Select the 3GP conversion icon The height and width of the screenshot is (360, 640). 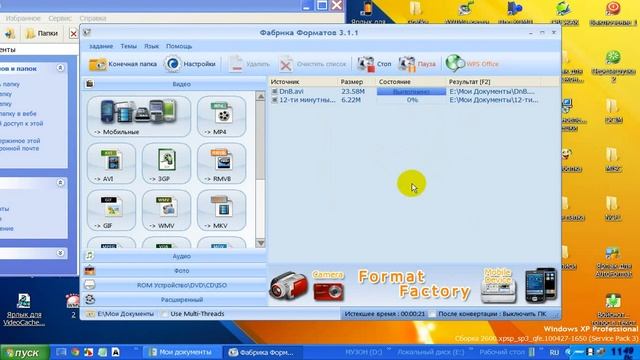point(167,163)
